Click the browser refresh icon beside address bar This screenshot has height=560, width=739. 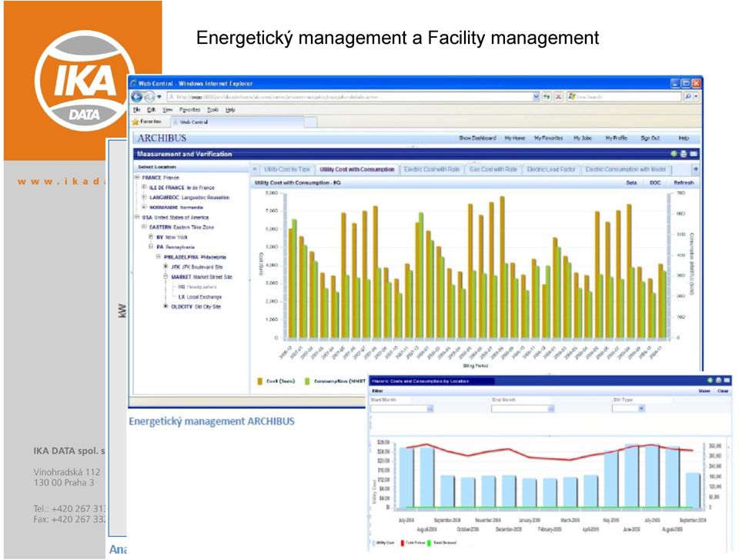547,97
